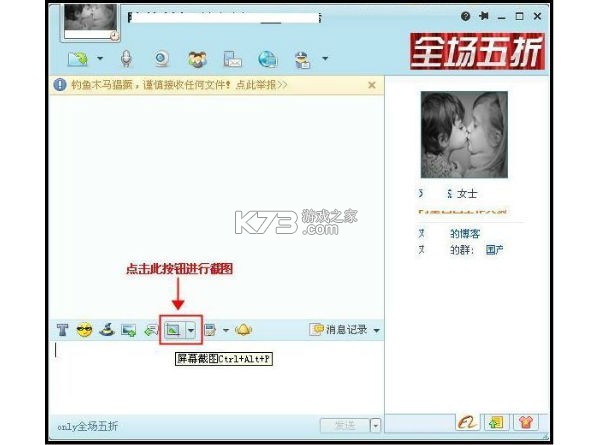Open the emoticon picker smiley icon
Image resolution: width=594 pixels, height=445 pixels.
pyautogui.click(x=84, y=330)
